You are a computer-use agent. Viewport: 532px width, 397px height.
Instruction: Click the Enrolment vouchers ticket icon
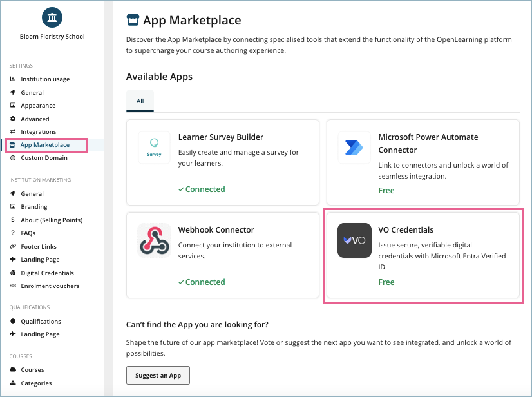[13, 286]
